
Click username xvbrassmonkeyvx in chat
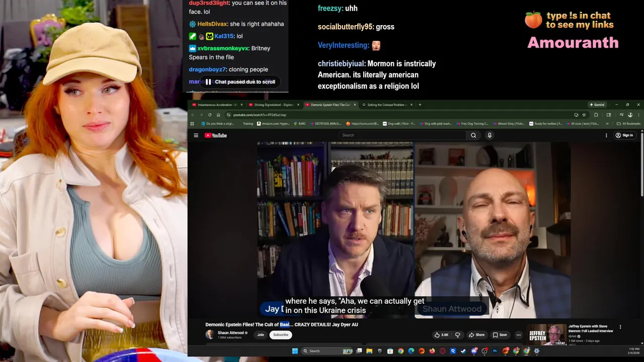[223, 48]
